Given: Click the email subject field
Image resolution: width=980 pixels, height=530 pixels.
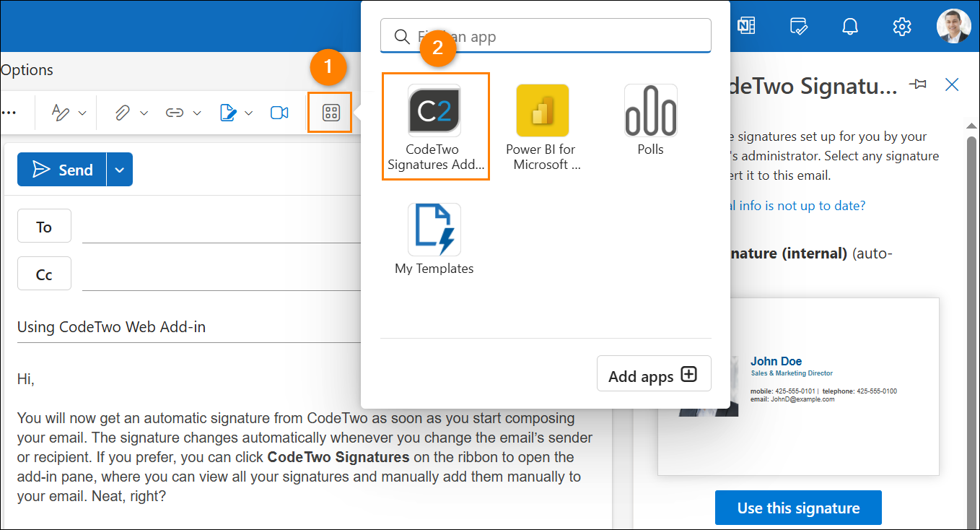Looking at the screenshot, I should (188, 327).
